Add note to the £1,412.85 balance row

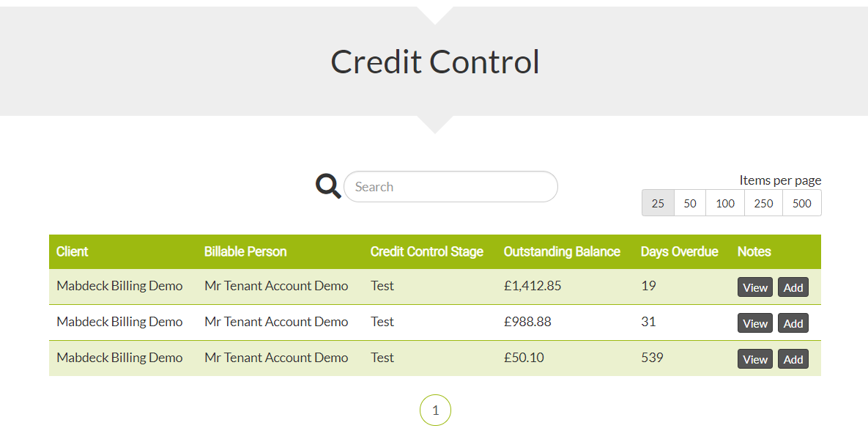(793, 287)
